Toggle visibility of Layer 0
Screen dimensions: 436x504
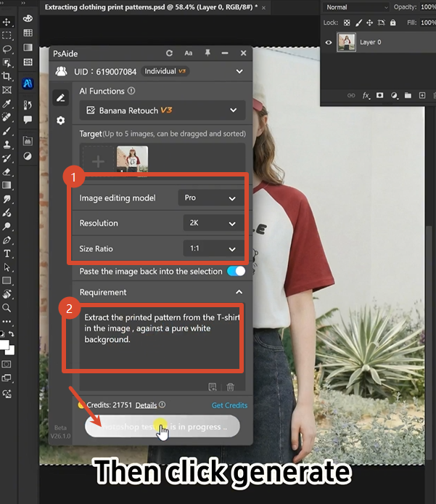[329, 42]
